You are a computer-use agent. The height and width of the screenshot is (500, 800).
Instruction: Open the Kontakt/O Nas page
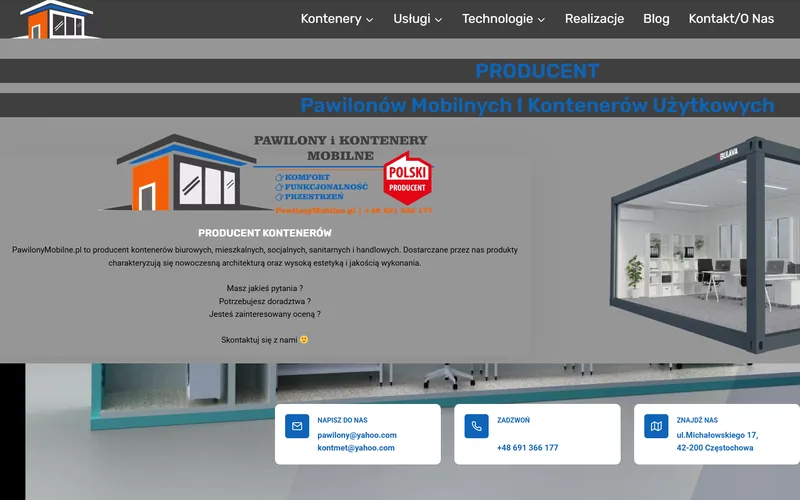(731, 19)
